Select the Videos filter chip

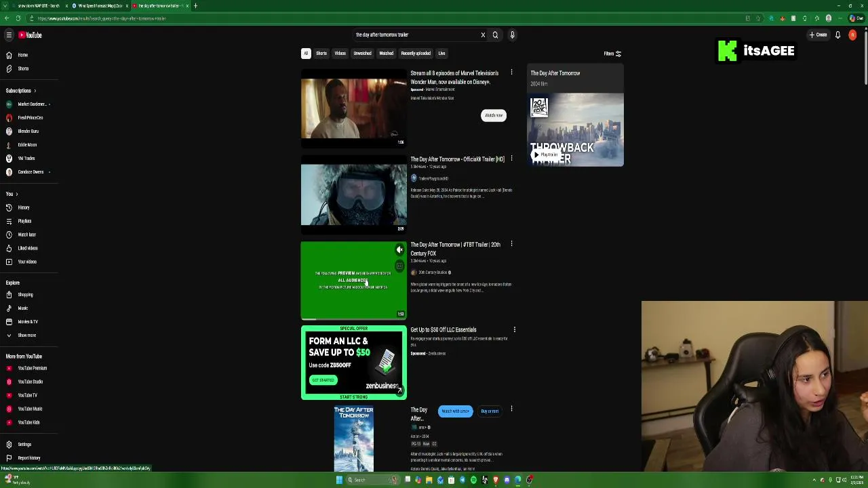point(340,54)
